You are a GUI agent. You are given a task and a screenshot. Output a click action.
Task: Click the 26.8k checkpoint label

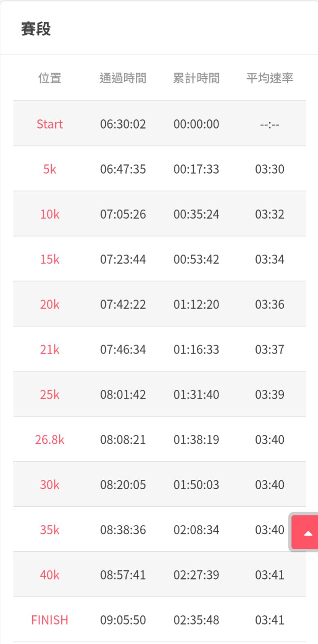[x=50, y=440]
